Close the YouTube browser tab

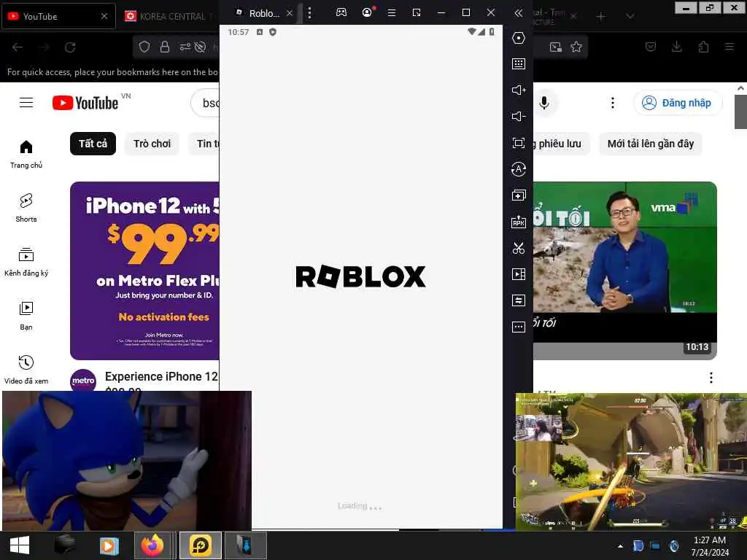tap(104, 16)
